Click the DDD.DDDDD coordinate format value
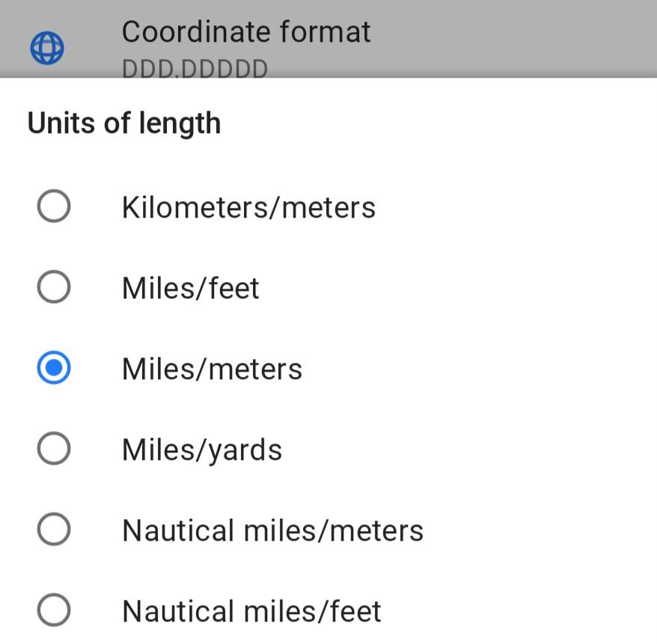The image size is (657, 644). coord(195,69)
